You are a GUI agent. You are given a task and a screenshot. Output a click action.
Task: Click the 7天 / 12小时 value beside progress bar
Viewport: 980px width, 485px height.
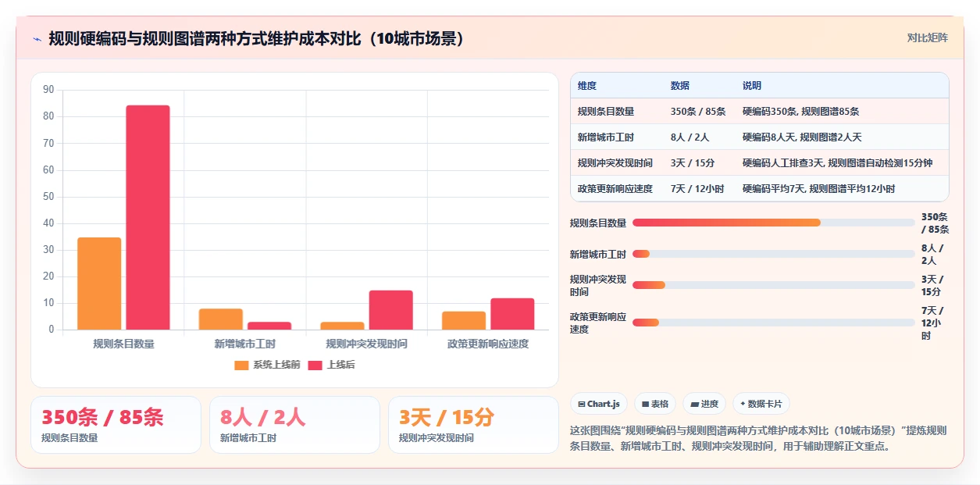tap(932, 323)
